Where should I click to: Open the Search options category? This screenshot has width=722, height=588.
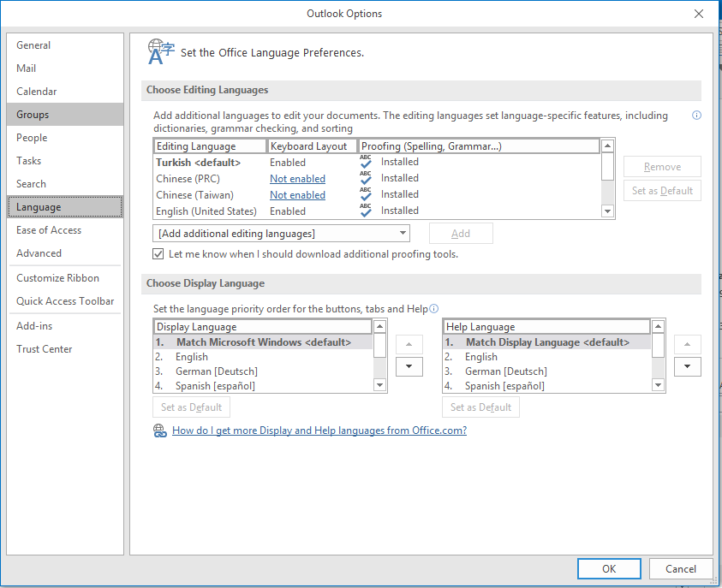click(x=65, y=183)
